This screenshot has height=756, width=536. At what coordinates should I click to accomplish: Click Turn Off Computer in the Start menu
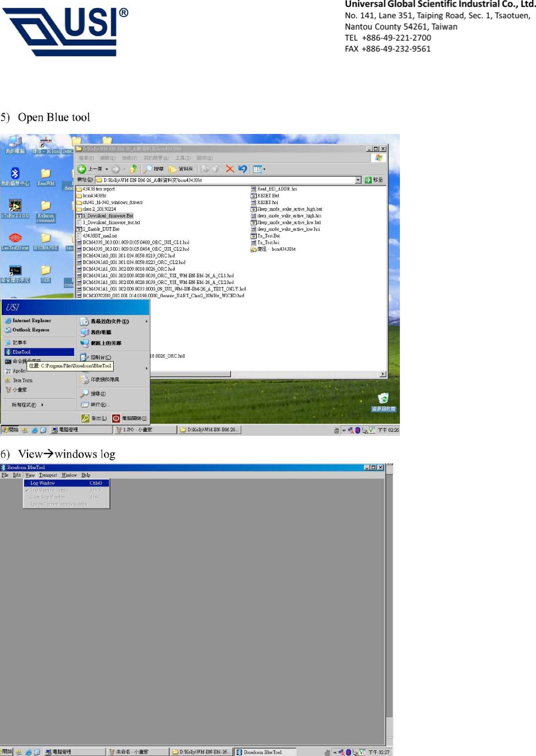[x=130, y=419]
